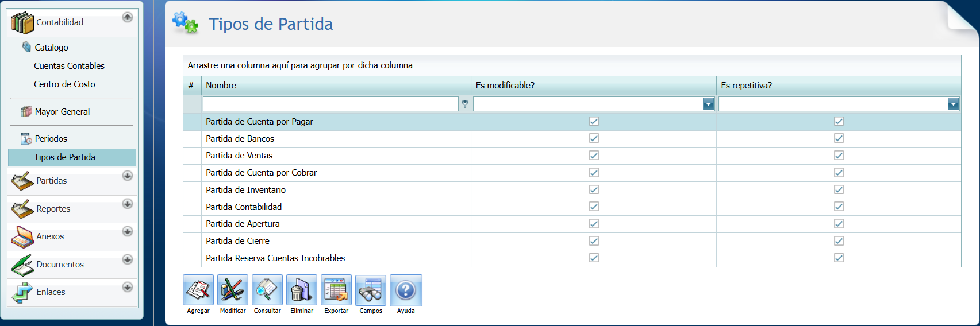Toggle Es repetitiva for Partida de Cierre
Image resolution: width=980 pixels, height=326 pixels.
(x=839, y=240)
